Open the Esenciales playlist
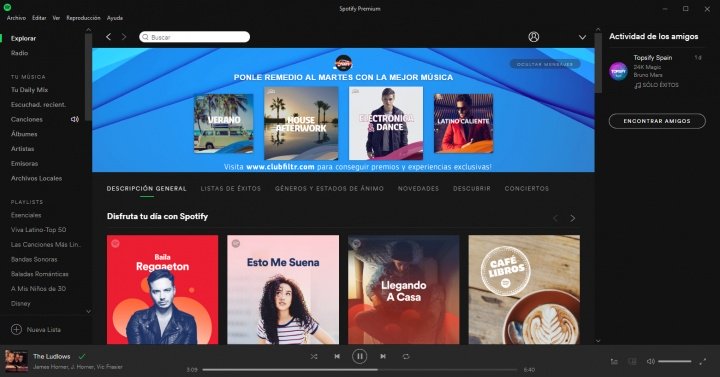The height and width of the screenshot is (377, 720). click(26, 215)
